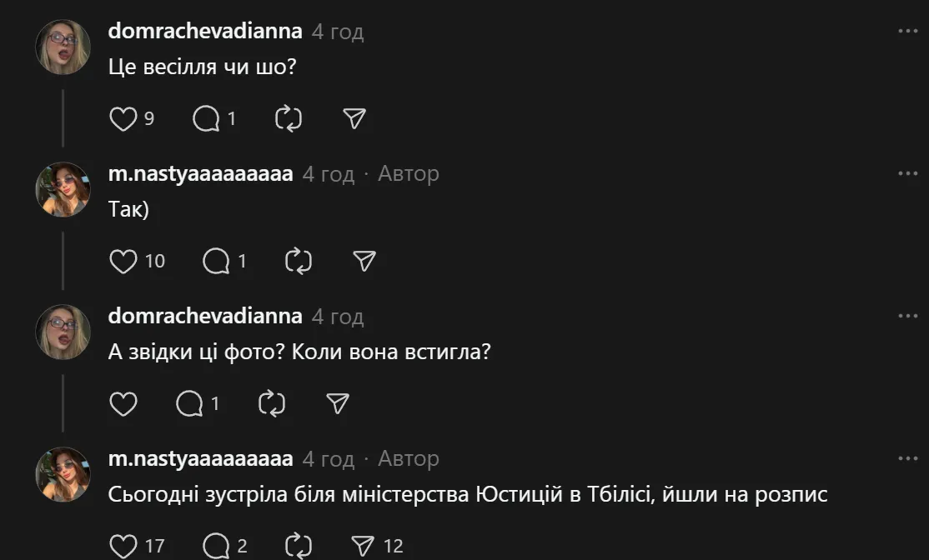The image size is (929, 560).
Task: Send the 'Так)' reply via share icon
Action: click(364, 262)
